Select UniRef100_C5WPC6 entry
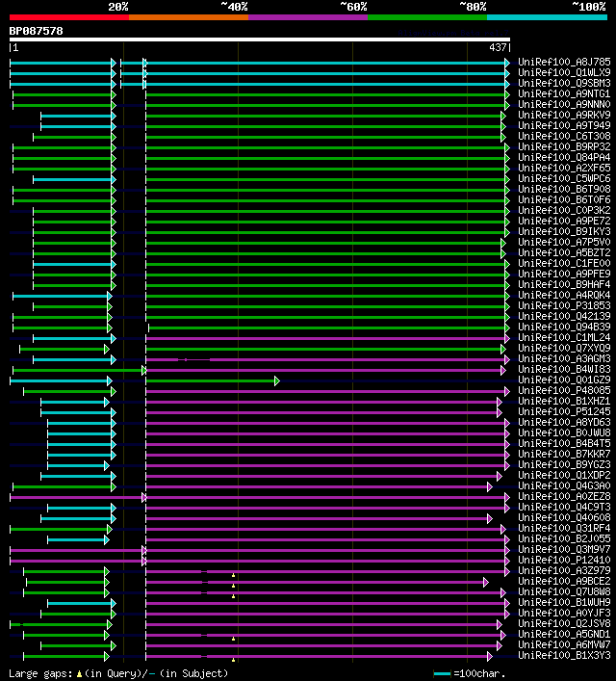This screenshot has height=681, width=616. point(564,178)
